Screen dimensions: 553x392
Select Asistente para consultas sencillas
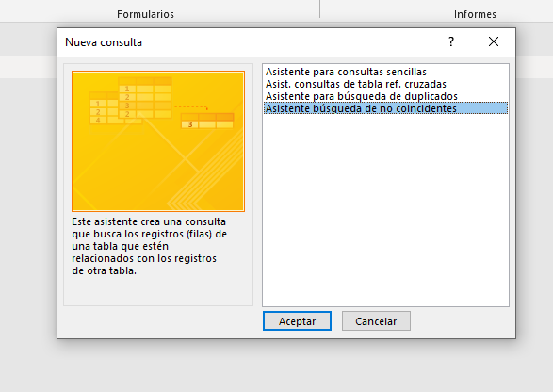(x=346, y=72)
